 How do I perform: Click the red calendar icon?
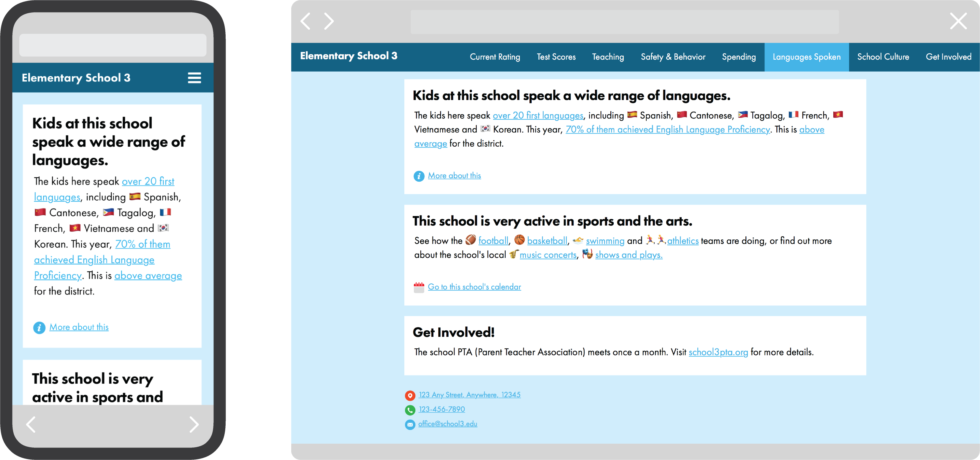(419, 287)
